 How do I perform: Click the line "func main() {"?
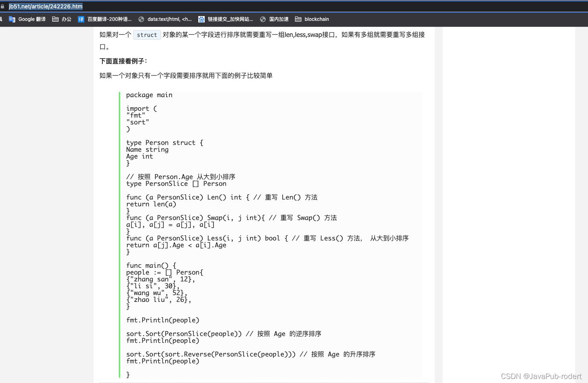click(x=151, y=266)
